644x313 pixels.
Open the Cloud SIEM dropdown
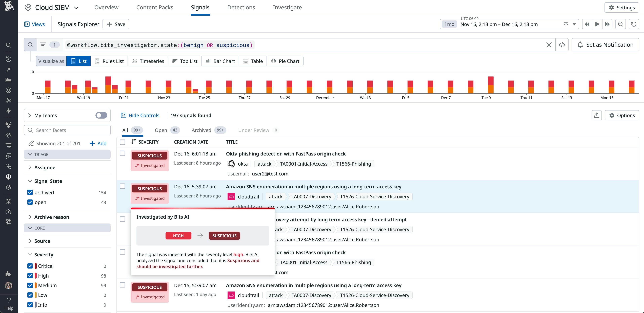click(x=76, y=8)
